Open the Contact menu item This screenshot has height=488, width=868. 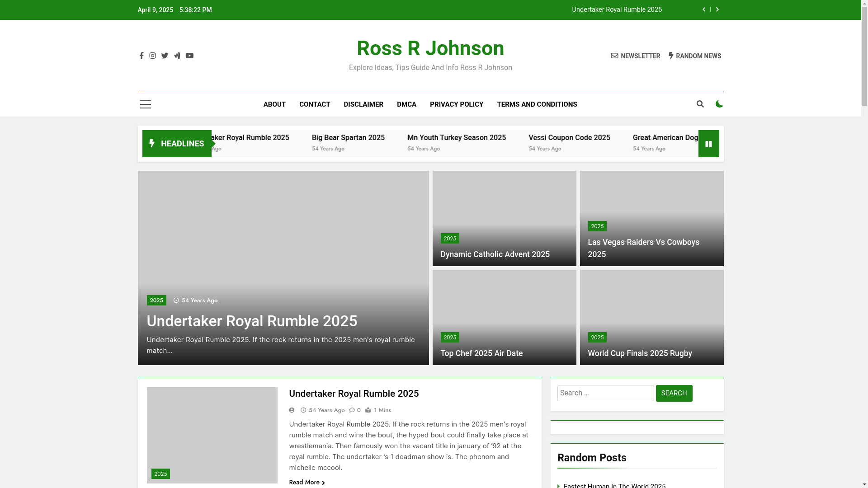point(315,104)
